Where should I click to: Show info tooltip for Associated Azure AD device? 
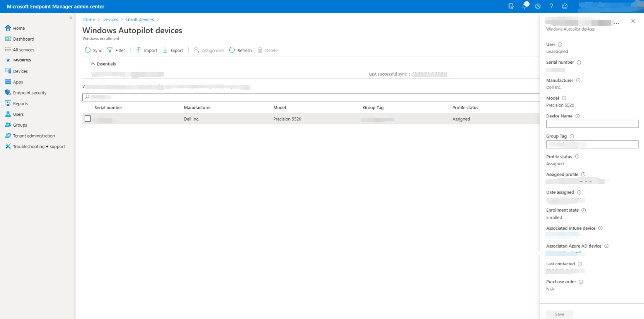[x=607, y=246]
